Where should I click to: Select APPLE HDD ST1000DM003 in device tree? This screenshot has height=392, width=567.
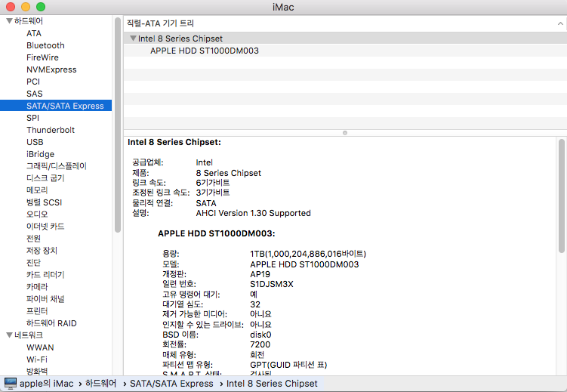pos(205,51)
